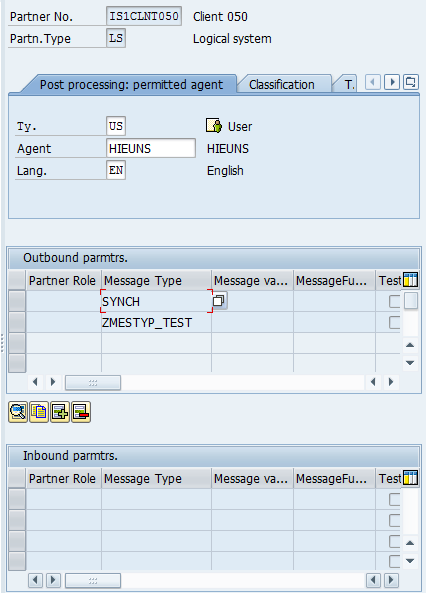
Task: Tick the Test checkbox in the third Inbound row
Action: click(395, 542)
